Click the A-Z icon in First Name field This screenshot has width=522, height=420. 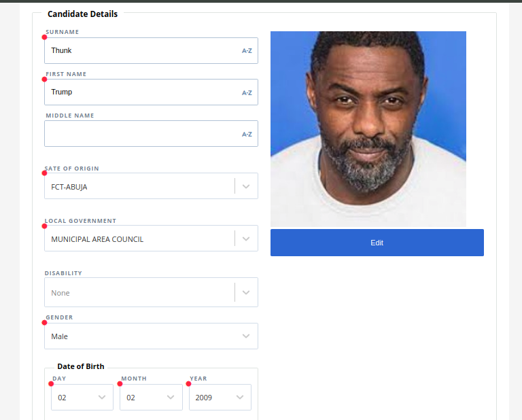tap(247, 92)
